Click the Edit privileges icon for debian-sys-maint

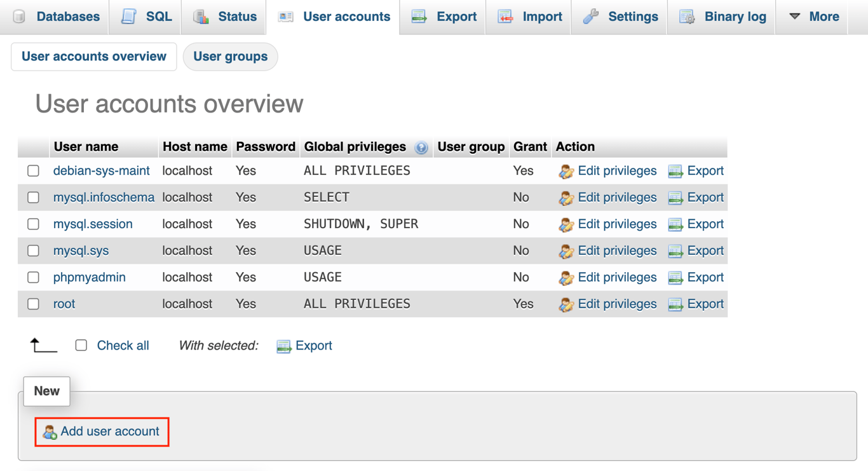click(566, 170)
